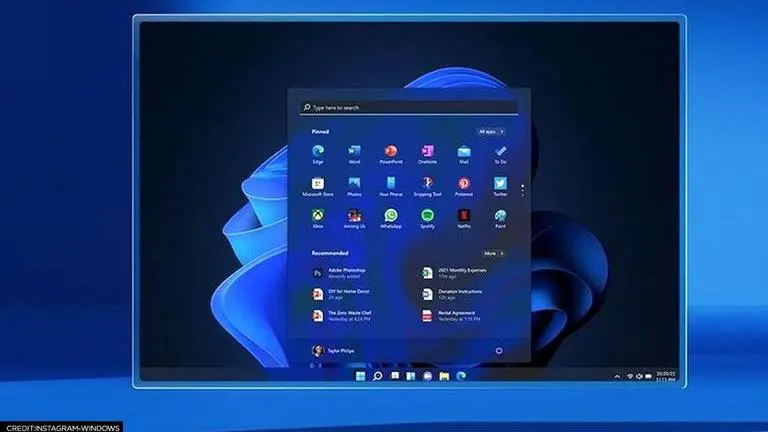The height and width of the screenshot is (432, 768).
Task: Click the Start button on the taskbar
Action: (360, 376)
